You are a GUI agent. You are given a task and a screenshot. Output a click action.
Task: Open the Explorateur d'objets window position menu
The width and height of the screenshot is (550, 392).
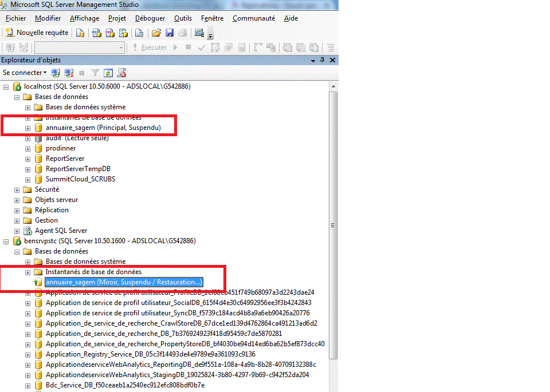click(x=313, y=60)
